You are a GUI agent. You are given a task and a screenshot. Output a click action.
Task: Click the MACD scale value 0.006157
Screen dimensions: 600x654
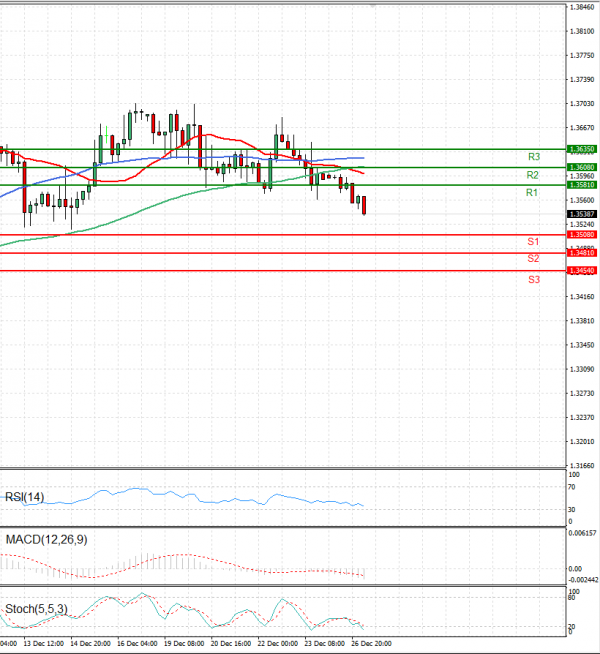(x=582, y=533)
